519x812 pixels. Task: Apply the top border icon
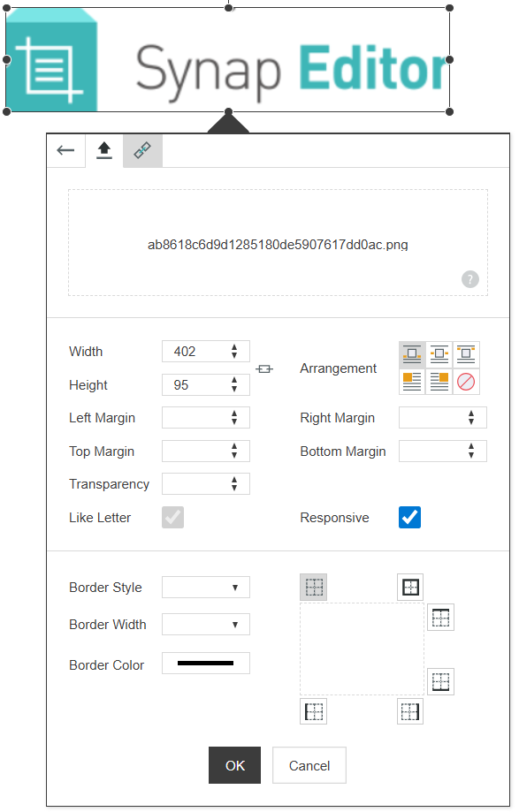(441, 618)
